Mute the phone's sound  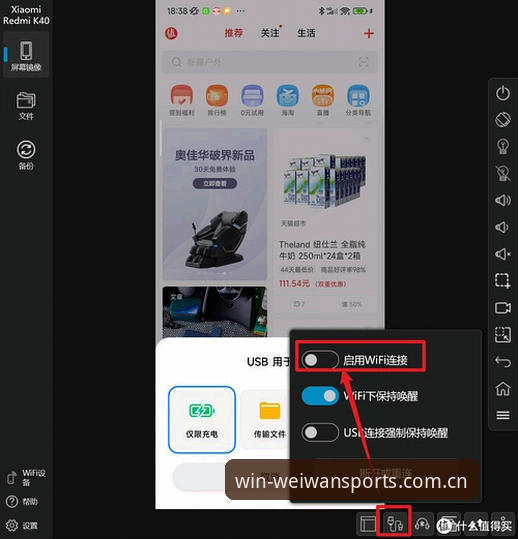tap(503, 254)
